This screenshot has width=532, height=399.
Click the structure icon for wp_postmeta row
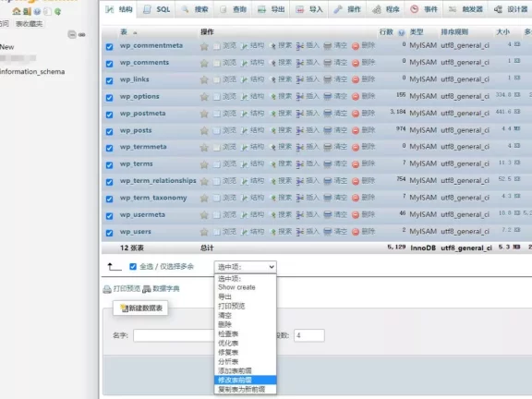tap(244, 114)
